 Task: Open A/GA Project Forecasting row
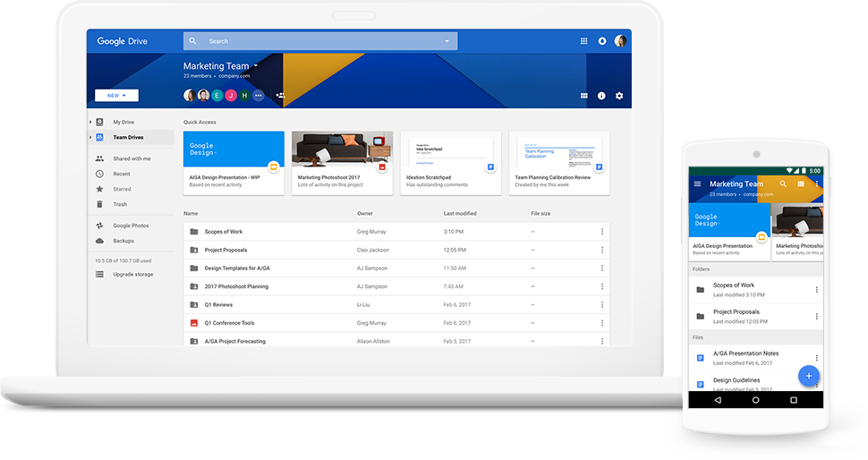pyautogui.click(x=396, y=340)
